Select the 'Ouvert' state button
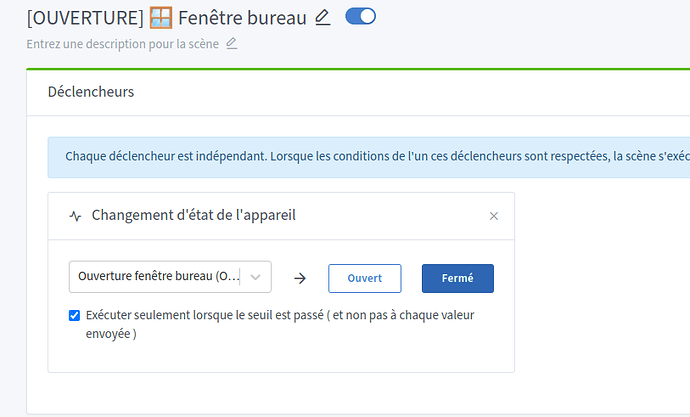Image resolution: width=690 pixels, height=417 pixels. point(364,278)
